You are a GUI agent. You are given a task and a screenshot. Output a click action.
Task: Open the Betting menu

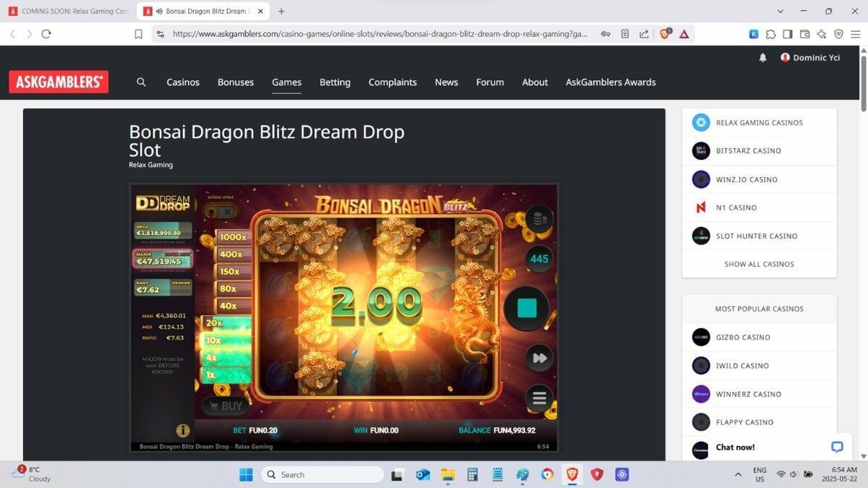click(x=335, y=82)
